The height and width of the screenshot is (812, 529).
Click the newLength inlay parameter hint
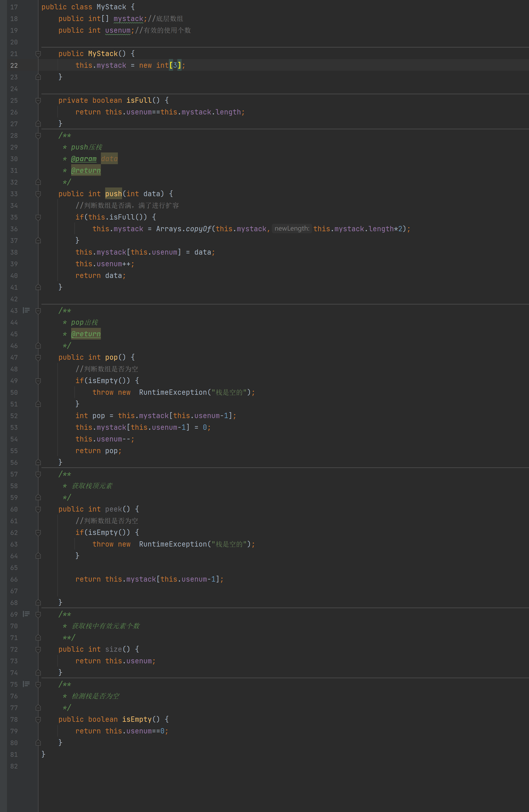pos(292,229)
